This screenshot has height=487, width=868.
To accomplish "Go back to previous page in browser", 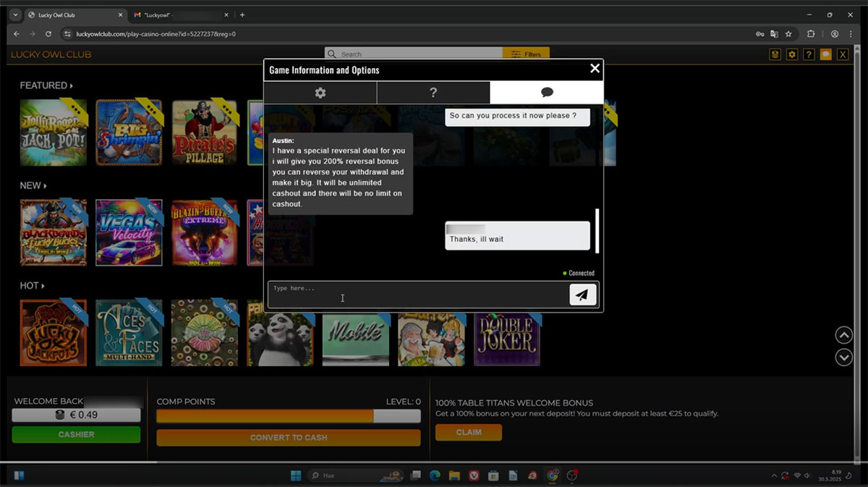I will click(x=17, y=34).
